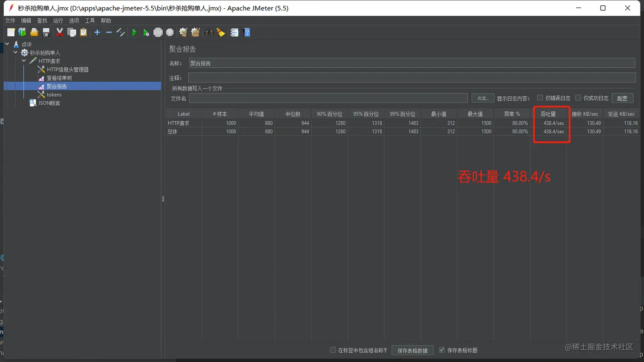This screenshot has height=362, width=644.
Task: Select 查看结果树 listener node
Action: (59, 78)
